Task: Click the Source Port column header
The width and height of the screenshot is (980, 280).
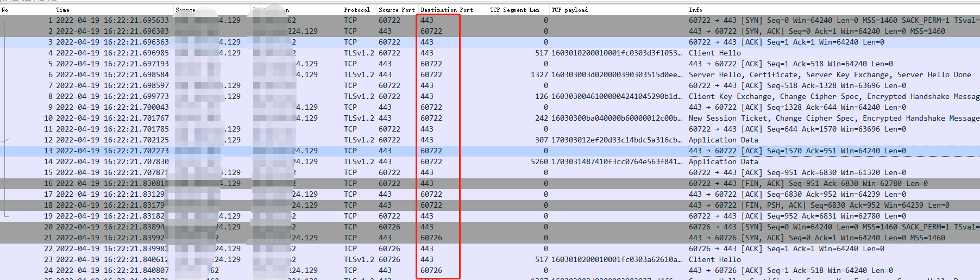Action: click(396, 10)
